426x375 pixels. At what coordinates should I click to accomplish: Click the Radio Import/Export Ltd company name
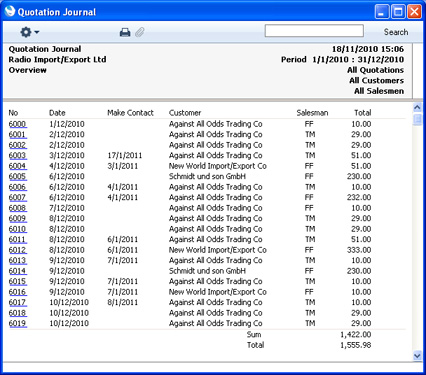click(x=57, y=60)
